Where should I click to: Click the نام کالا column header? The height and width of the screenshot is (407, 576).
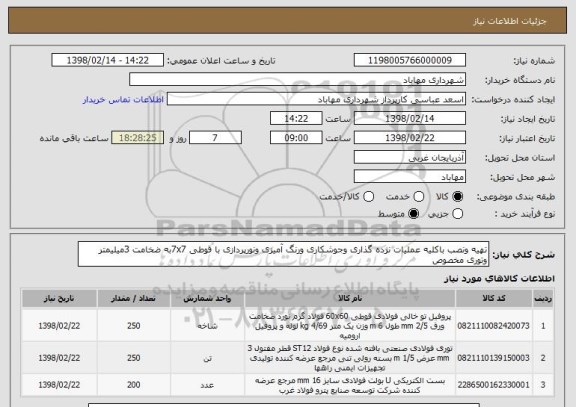coord(350,299)
